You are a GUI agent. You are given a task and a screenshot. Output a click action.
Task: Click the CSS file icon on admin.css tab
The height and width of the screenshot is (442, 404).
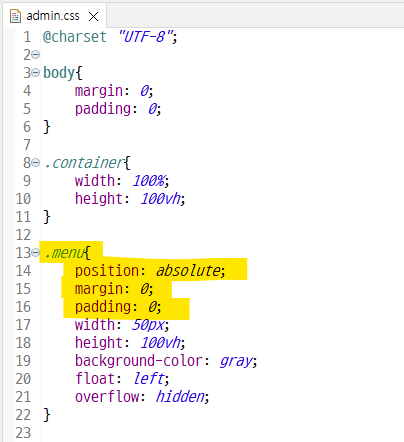(x=15, y=16)
